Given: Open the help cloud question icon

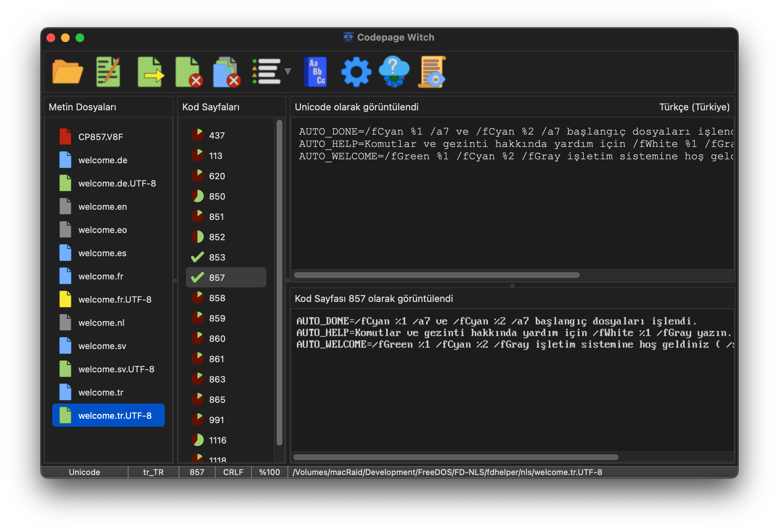Looking at the screenshot, I should [393, 72].
